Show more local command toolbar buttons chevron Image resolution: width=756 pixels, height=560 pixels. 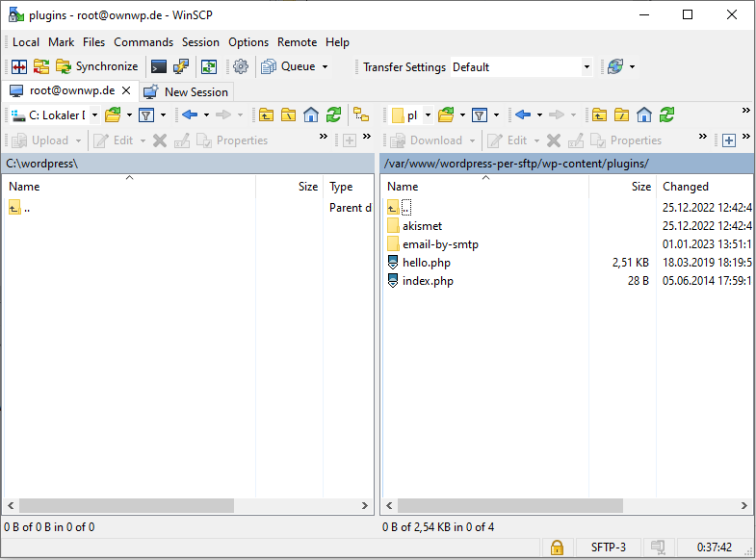[323, 137]
